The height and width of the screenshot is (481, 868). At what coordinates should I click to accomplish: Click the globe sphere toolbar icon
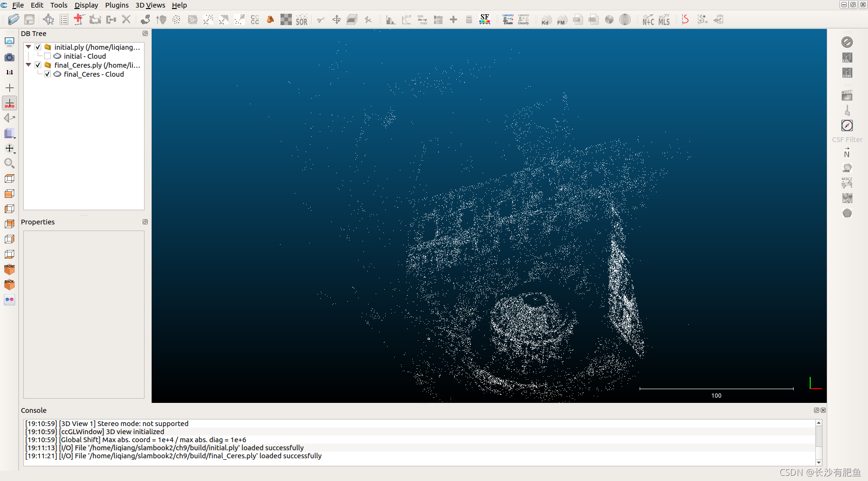[625, 19]
